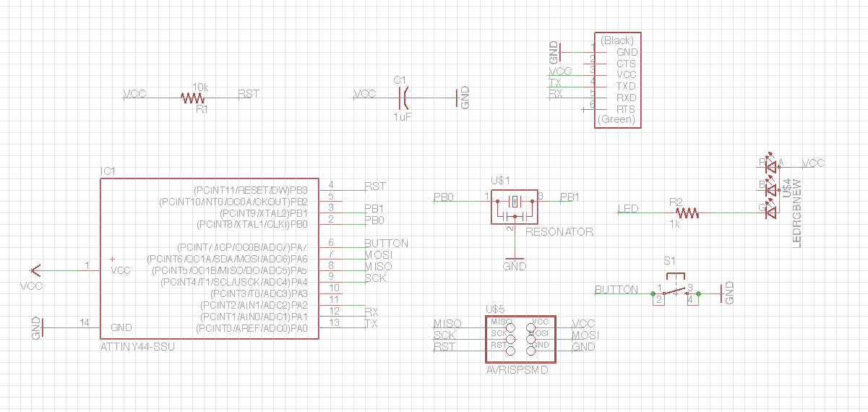Select the (Green) label on serial header
Screen dimensions: 868x412
click(617, 120)
